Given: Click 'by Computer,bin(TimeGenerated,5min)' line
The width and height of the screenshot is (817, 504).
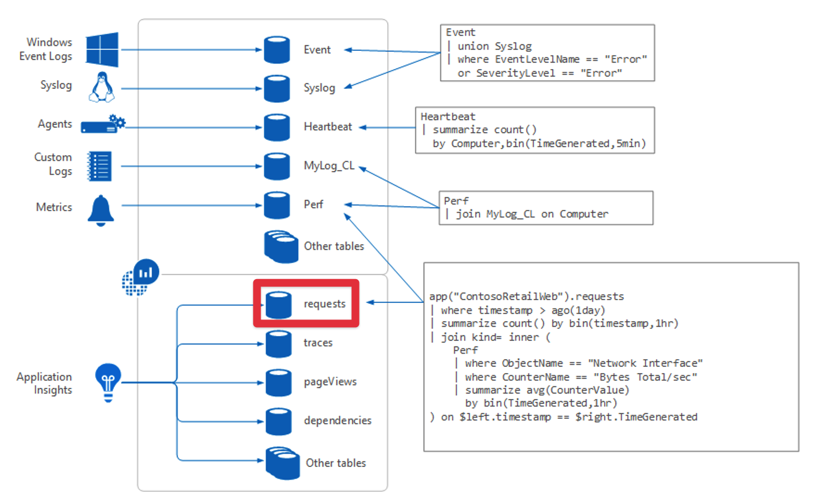Looking at the screenshot, I should (539, 144).
